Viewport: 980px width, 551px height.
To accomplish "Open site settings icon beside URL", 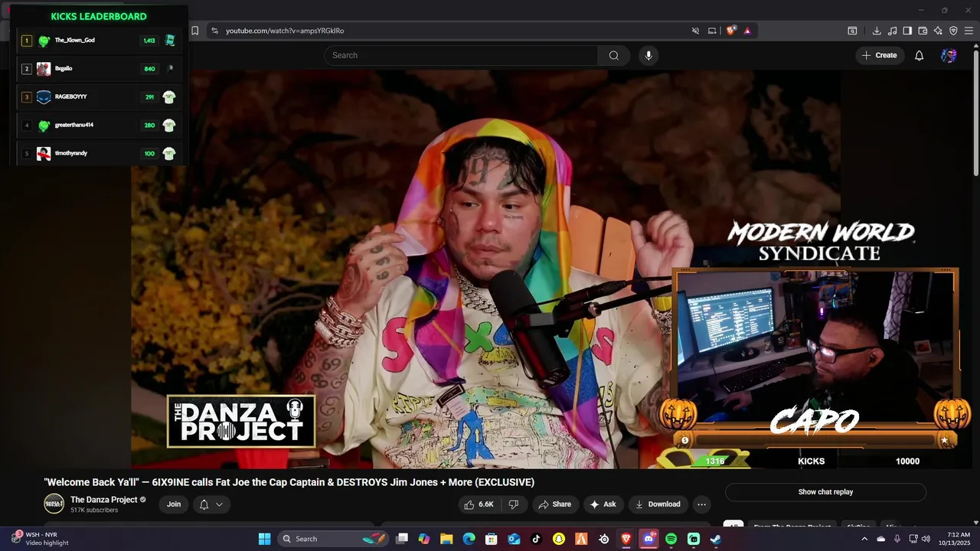I will pyautogui.click(x=214, y=31).
